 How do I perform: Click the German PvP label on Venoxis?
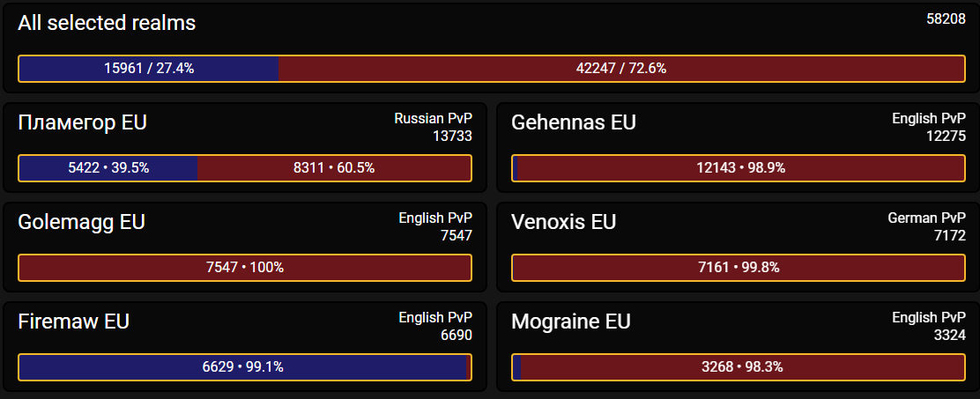[927, 218]
